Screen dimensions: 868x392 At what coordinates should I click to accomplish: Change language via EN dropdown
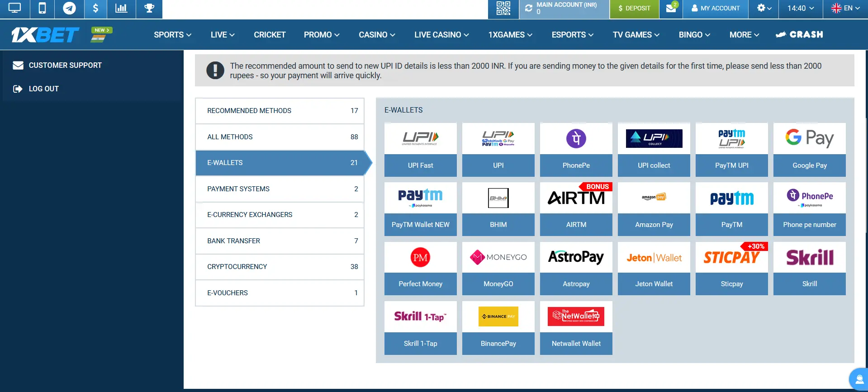[x=845, y=8]
